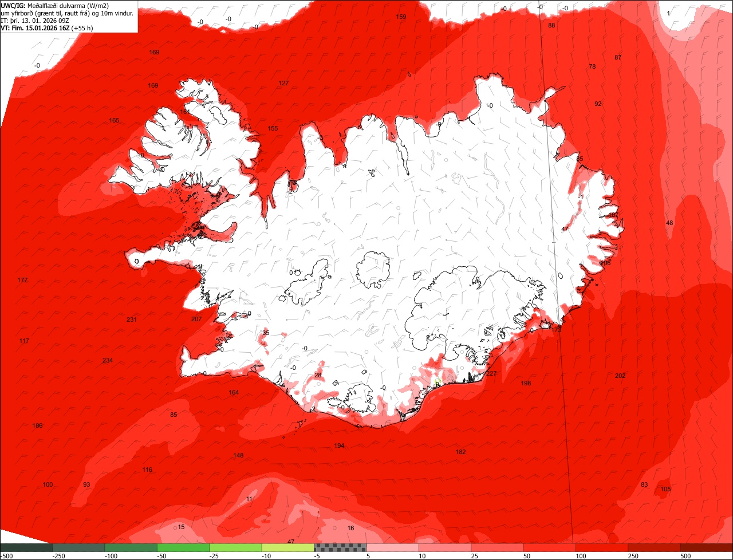Click the legend swatch between 25 and 50
Screen dimensions: 733x560
point(497,547)
